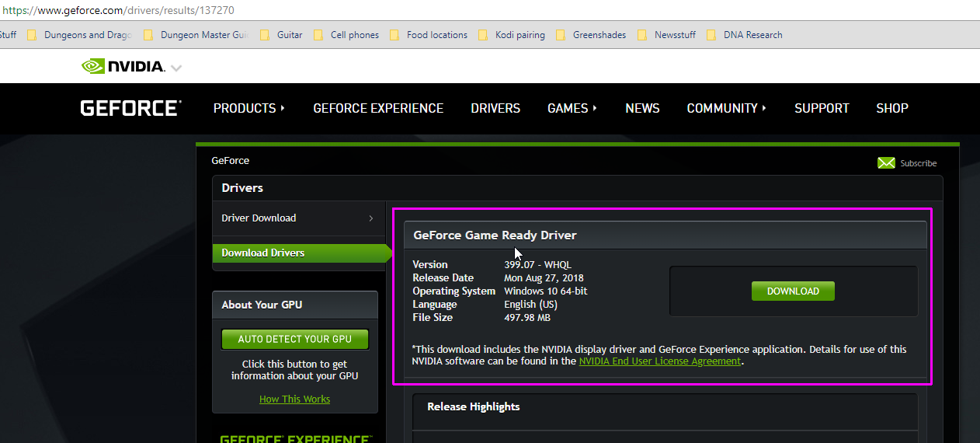Click the Drivers section heading

click(x=242, y=187)
